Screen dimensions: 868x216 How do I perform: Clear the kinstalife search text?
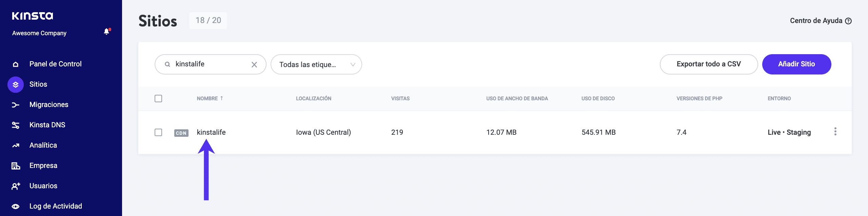254,65
